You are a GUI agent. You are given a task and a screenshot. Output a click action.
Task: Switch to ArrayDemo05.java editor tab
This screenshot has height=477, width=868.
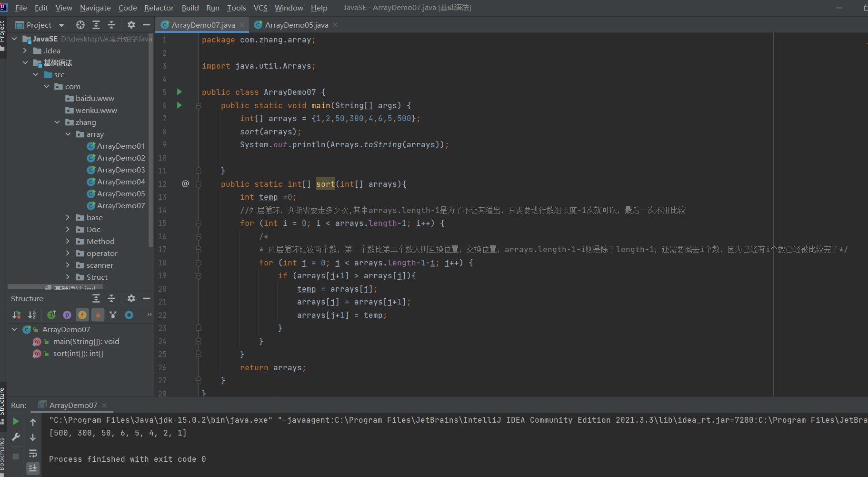pos(296,25)
